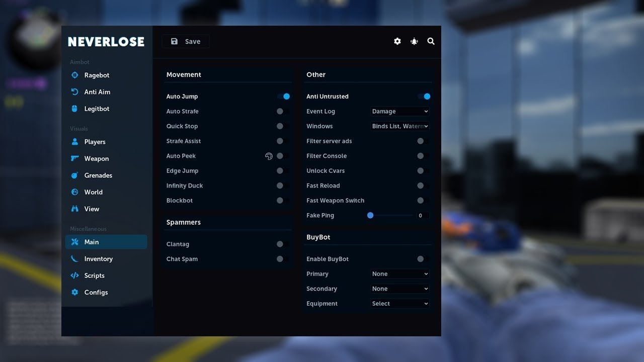Turn on Strafe Assist

283,141
